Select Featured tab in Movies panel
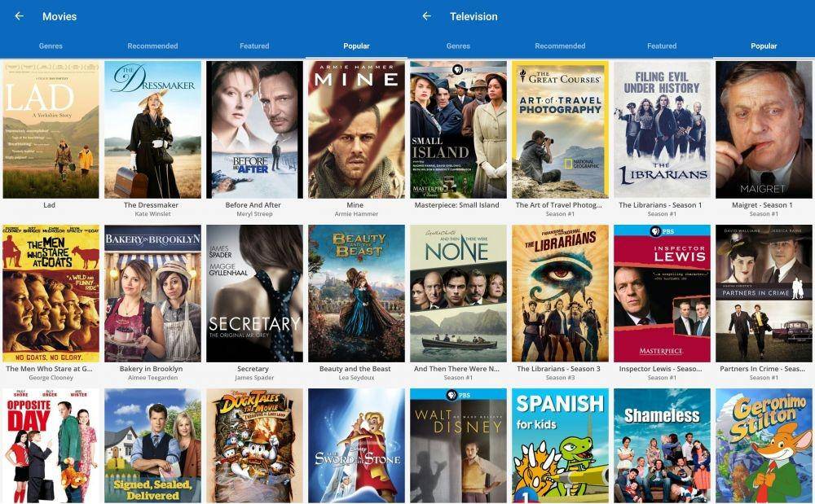815x504 pixels. click(x=254, y=46)
